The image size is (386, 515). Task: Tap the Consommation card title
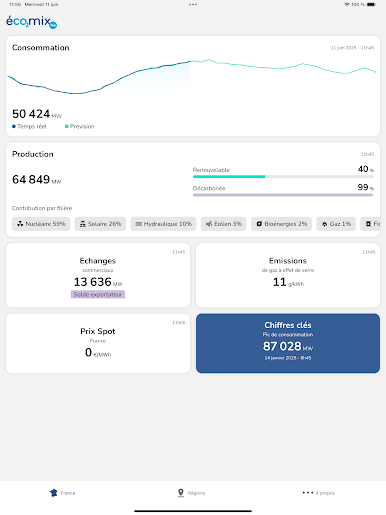(x=41, y=48)
